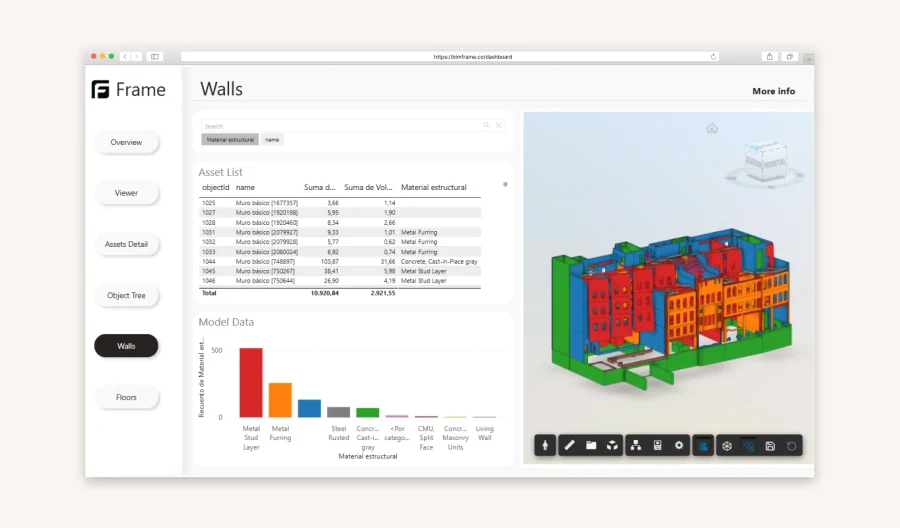Sort by Material estructural column header
Viewport: 900px width, 528px height.
[x=433, y=187]
